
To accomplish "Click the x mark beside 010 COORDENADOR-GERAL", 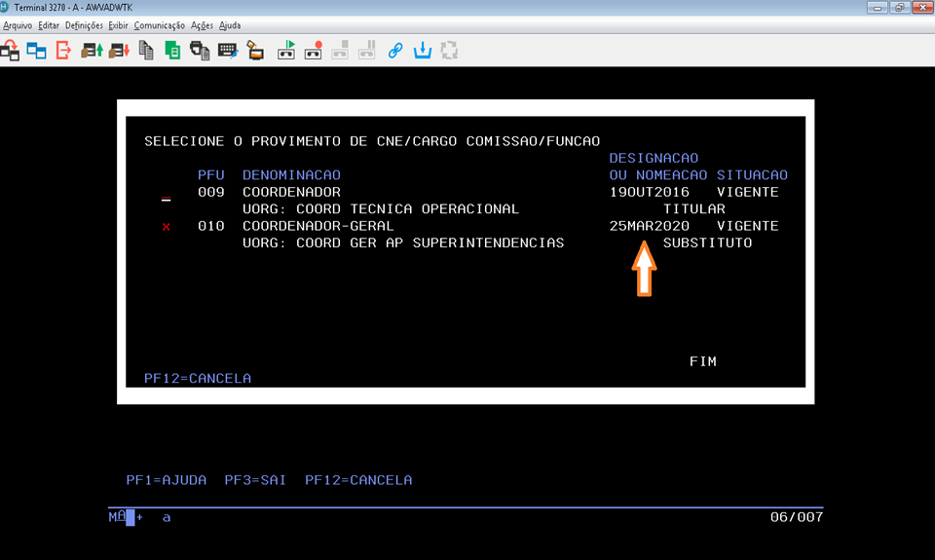I will coord(166,227).
